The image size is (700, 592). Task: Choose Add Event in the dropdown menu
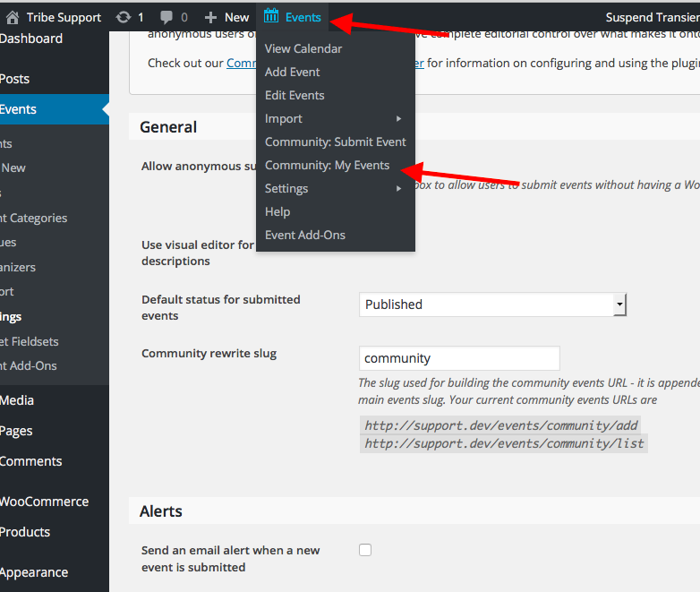point(292,72)
